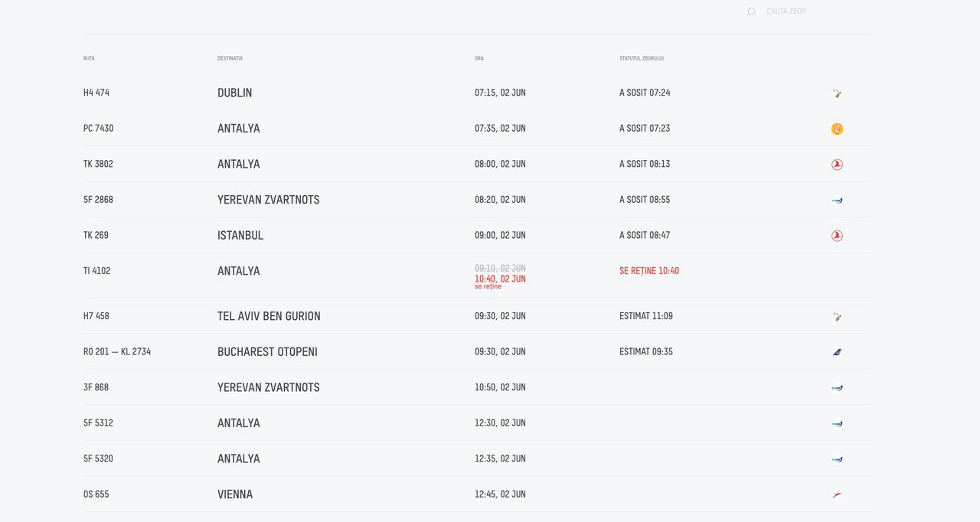Click the Ruta column header
The height and width of the screenshot is (522, 980).
pyautogui.click(x=89, y=58)
